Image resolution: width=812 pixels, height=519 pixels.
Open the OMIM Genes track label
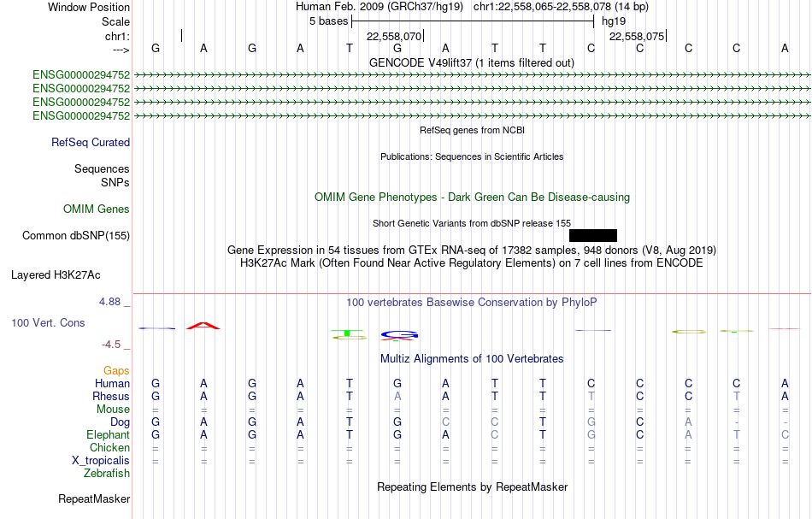click(x=97, y=209)
